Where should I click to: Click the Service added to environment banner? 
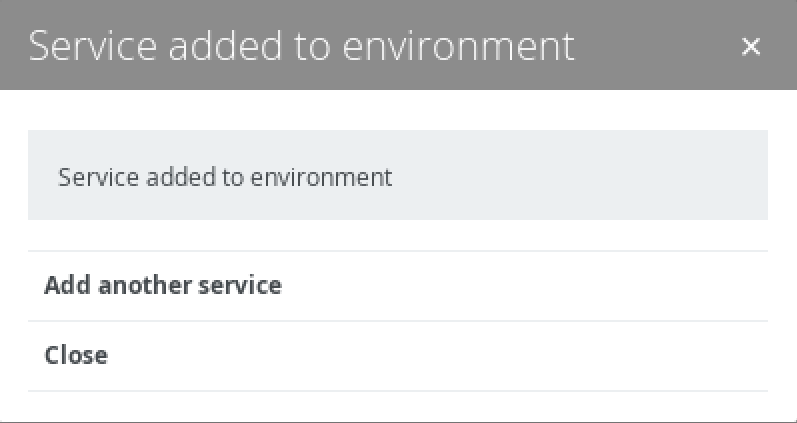[x=397, y=177]
